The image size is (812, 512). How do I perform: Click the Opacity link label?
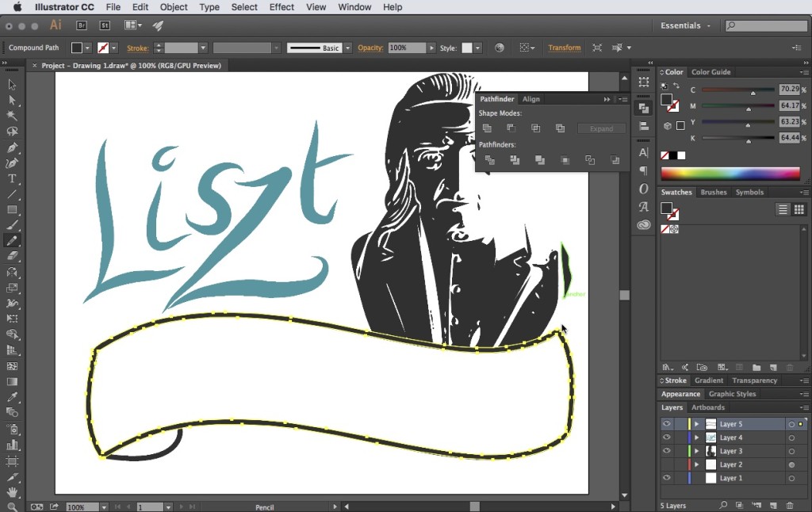click(x=370, y=48)
